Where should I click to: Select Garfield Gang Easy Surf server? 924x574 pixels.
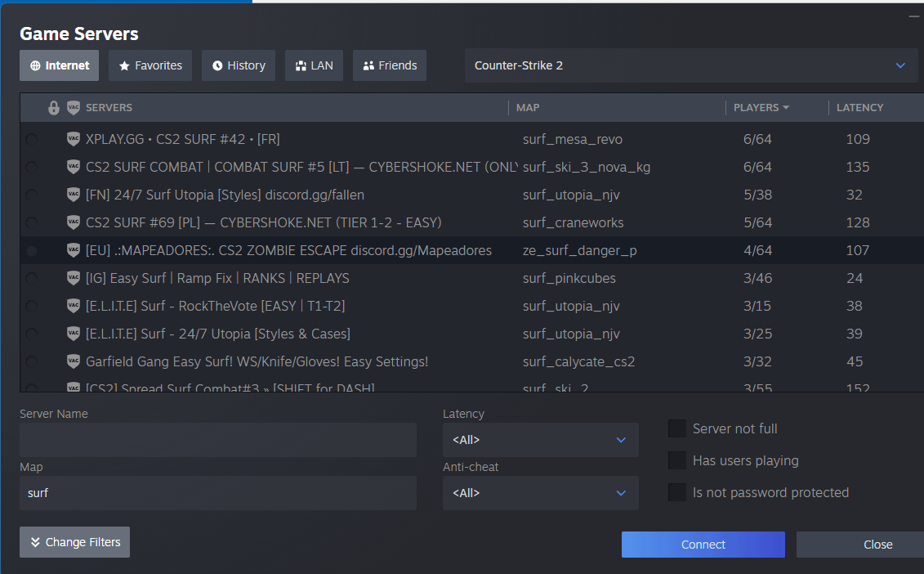tap(472, 361)
